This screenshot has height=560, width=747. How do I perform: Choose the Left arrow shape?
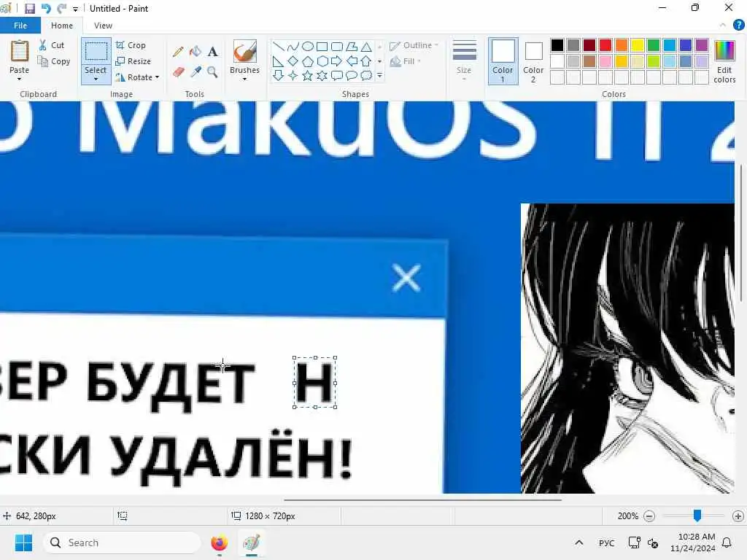pyautogui.click(x=352, y=61)
